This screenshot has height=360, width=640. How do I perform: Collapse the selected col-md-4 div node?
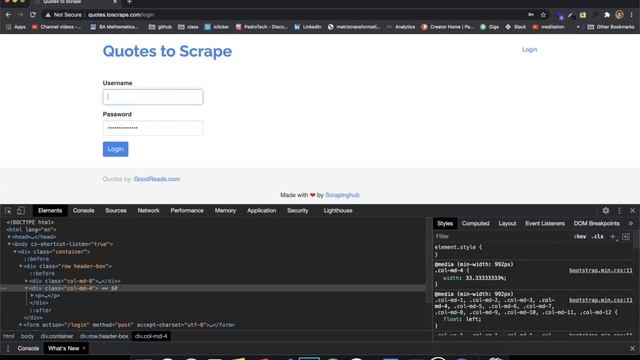tap(27, 289)
